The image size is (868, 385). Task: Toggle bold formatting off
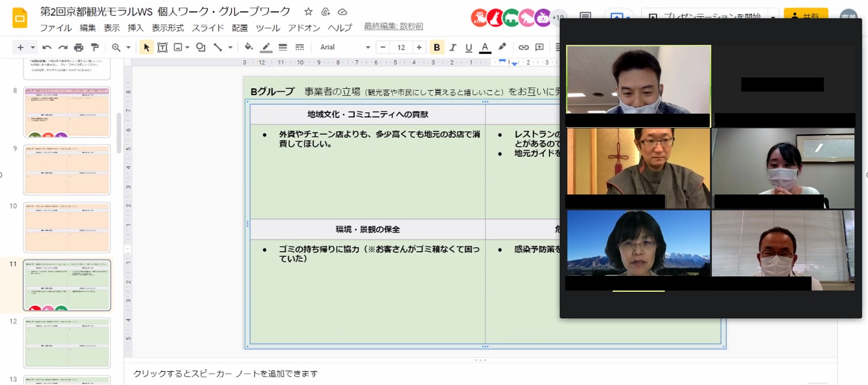(x=436, y=47)
